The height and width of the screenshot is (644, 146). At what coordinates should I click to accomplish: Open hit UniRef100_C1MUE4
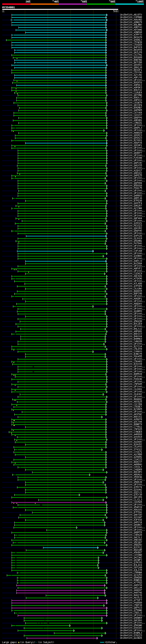coord(131,93)
